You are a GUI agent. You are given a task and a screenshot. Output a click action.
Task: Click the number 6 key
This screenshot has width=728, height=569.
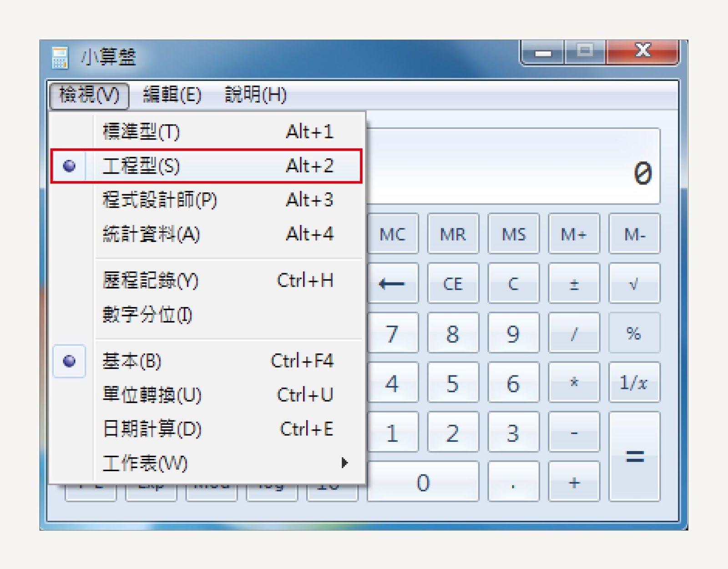click(x=514, y=383)
